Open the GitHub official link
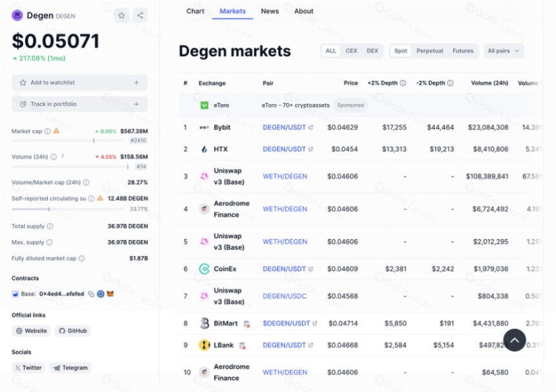This screenshot has height=392, width=556. pyautogui.click(x=72, y=331)
